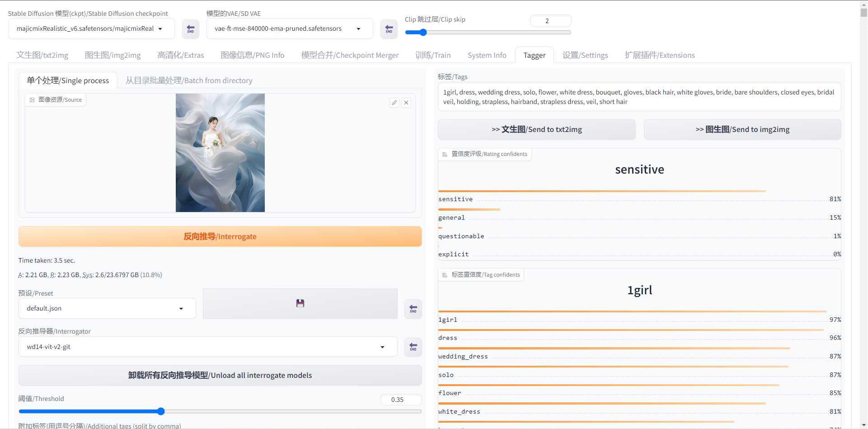Click Send to txt2img button
Viewport: 868px width, 429px height.
coord(537,129)
